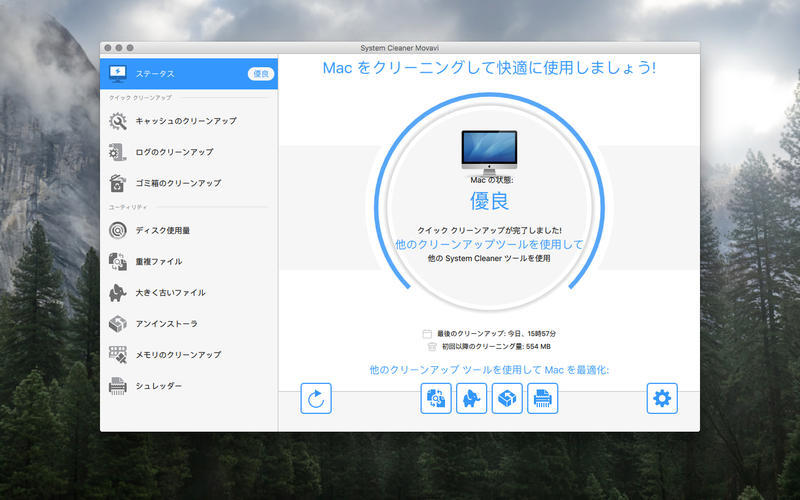The image size is (800, 500).
Task: Click the calendar icon beside 最後のクリーンアップ
Action: tap(427, 334)
